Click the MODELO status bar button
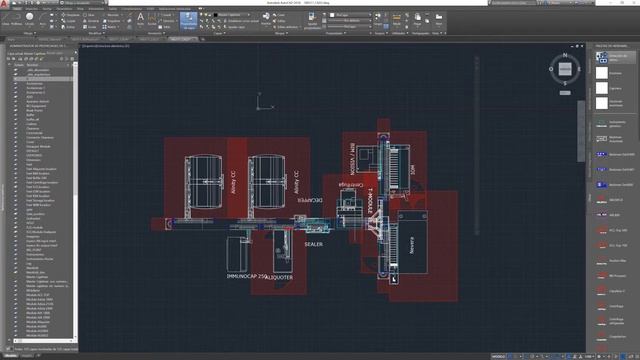The image size is (640, 360). point(498,356)
